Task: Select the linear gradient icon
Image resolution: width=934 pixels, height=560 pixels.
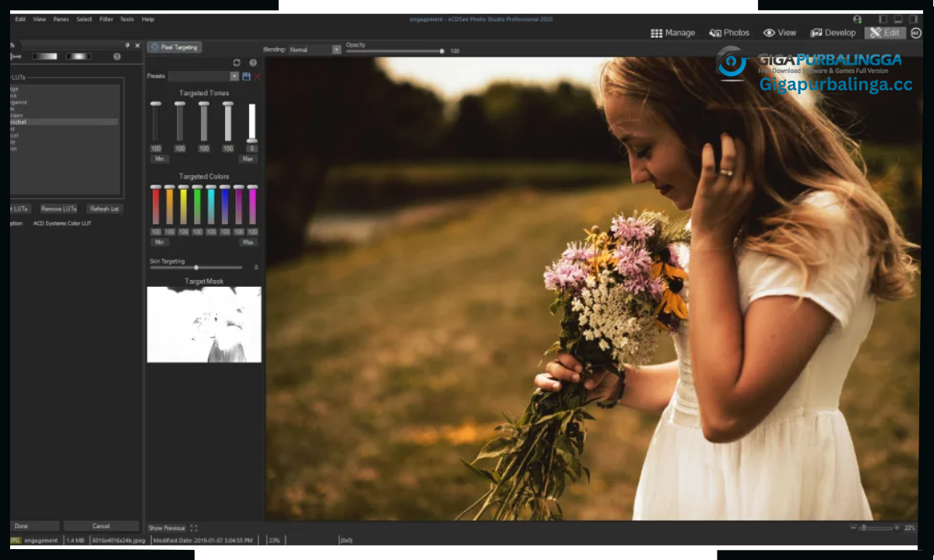Action: click(x=45, y=56)
